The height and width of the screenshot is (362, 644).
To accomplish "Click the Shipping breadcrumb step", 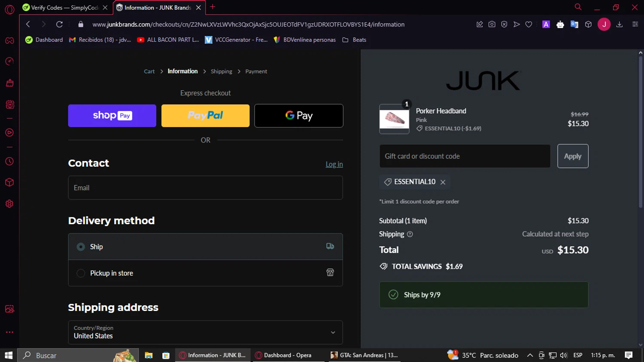I will pyautogui.click(x=222, y=72).
